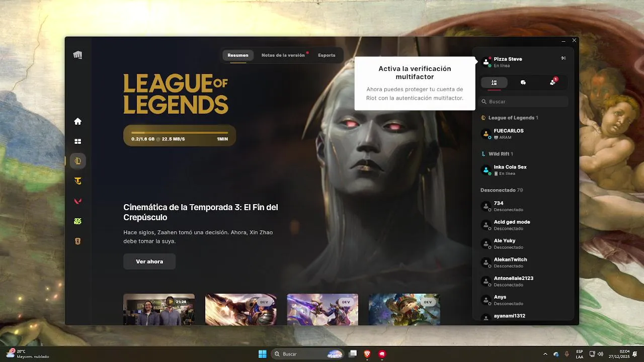Open Task View in taskbar

pos(353,354)
